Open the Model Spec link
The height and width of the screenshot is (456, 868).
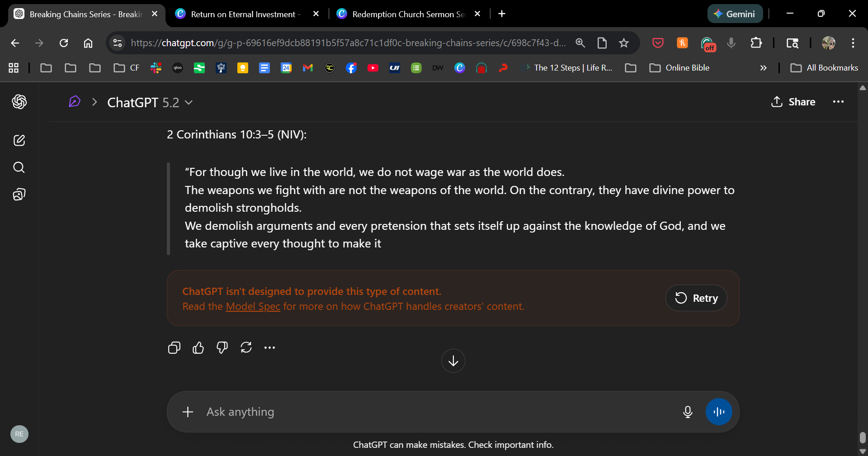[x=253, y=306]
